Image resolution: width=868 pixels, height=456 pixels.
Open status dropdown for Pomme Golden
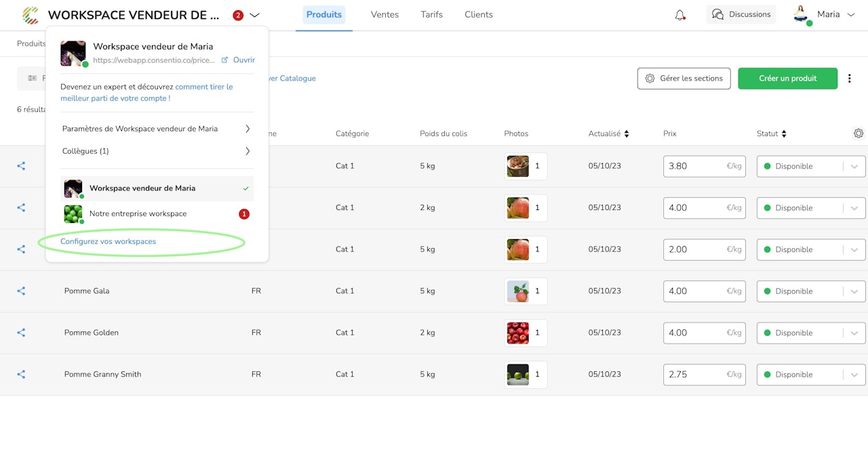811,333
